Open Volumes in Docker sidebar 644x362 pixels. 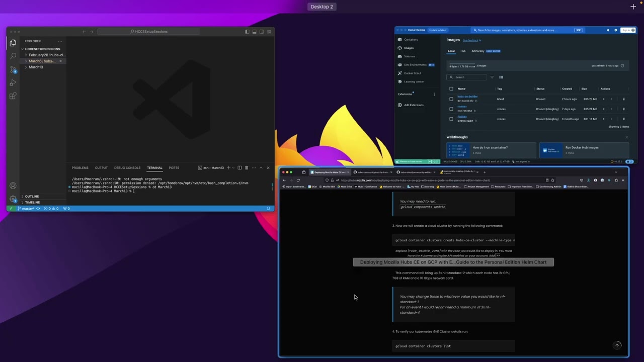coord(410,56)
